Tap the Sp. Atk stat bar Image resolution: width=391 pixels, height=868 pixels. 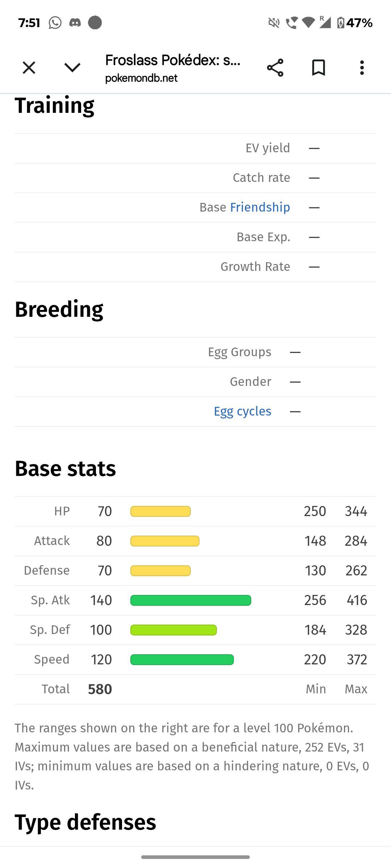[190, 600]
